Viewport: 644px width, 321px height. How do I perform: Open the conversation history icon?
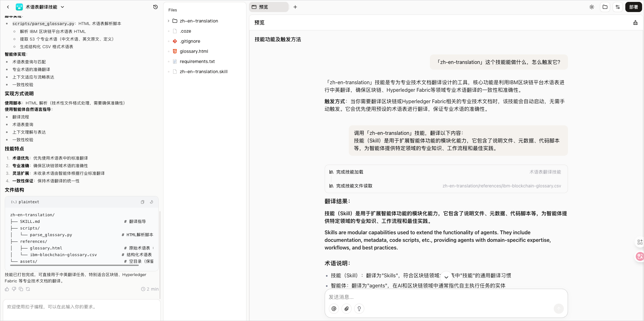[x=155, y=7]
